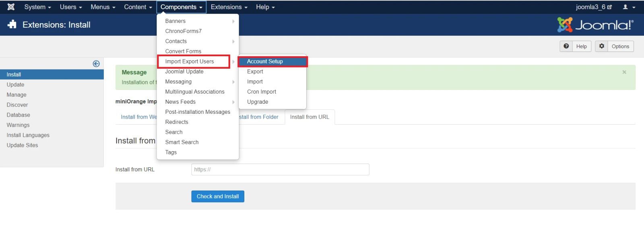The width and height of the screenshot is (644, 238).
Task: Choose Account Setup in the submenu
Action: (x=272, y=62)
